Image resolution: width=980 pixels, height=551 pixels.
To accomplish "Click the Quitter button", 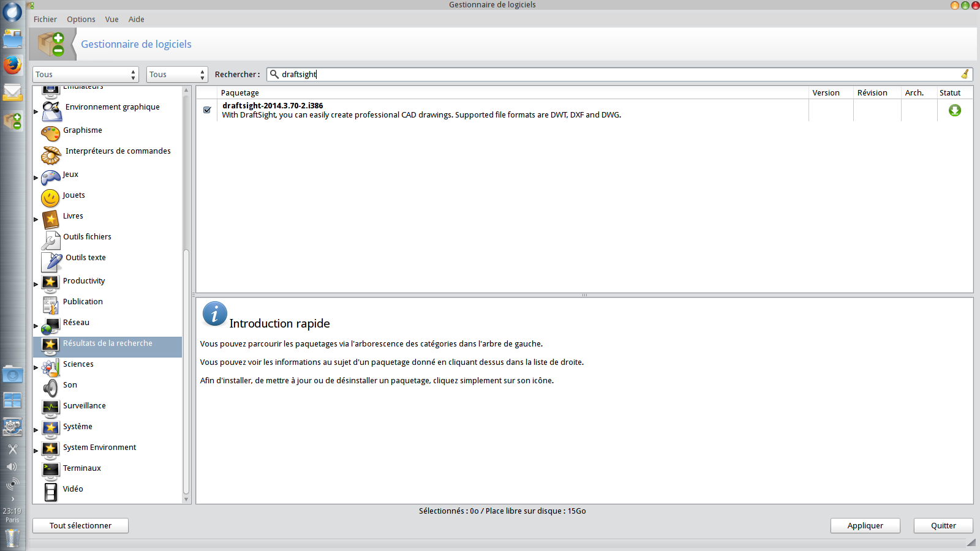I will (943, 525).
